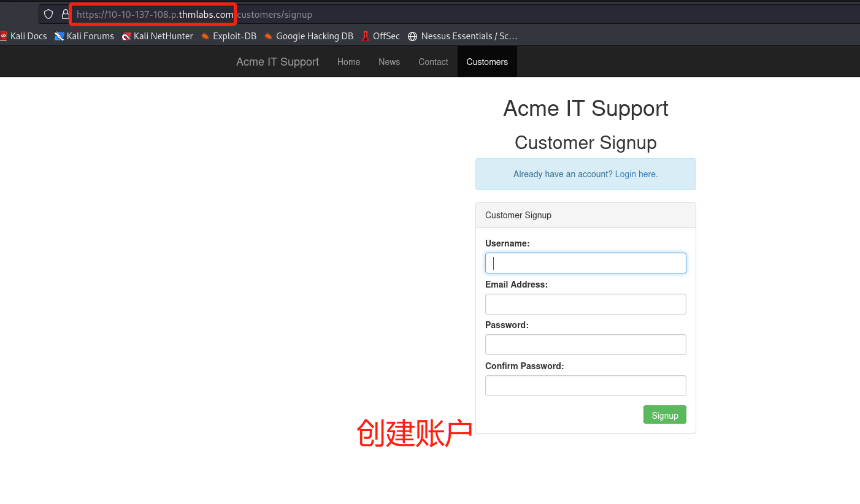Click the 'Login here' link
This screenshot has width=860, height=504.
[x=636, y=174]
